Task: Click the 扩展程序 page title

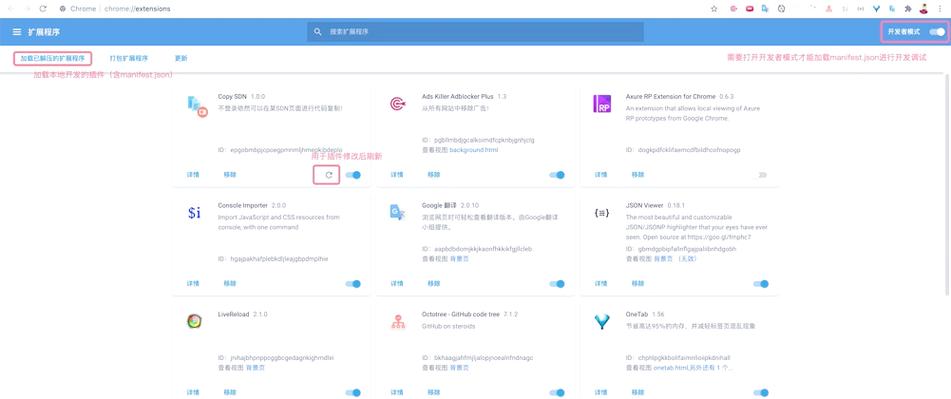Action: pyautogui.click(x=44, y=32)
